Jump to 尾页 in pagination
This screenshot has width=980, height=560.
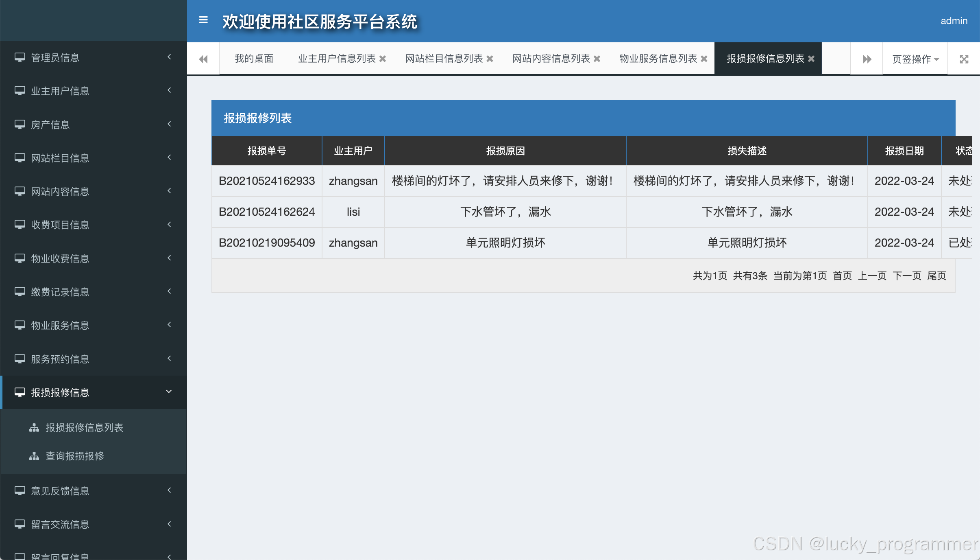coord(936,276)
